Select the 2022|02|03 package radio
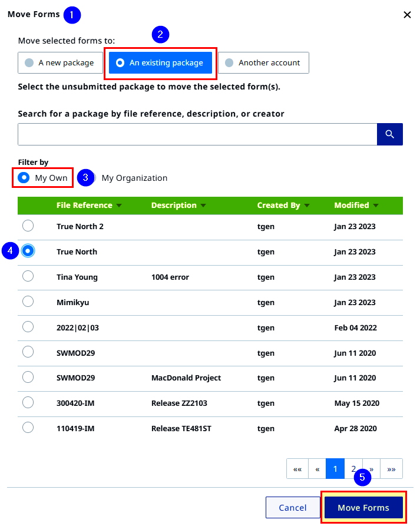The height and width of the screenshot is (526, 420). pos(28,327)
